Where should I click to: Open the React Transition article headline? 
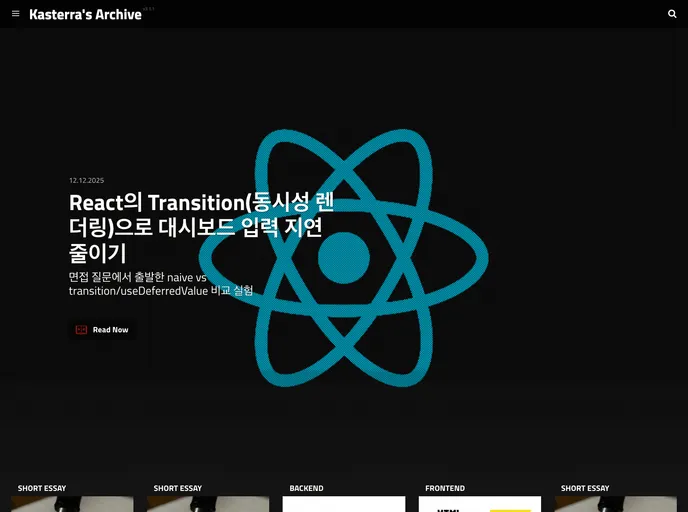pyautogui.click(x=195, y=228)
